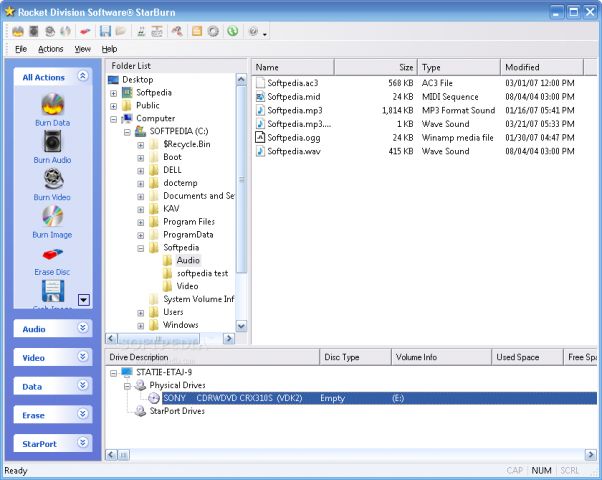Click the Burn Audio speaker toolbar icon
Image resolution: width=602 pixels, height=480 pixels.
click(34, 31)
